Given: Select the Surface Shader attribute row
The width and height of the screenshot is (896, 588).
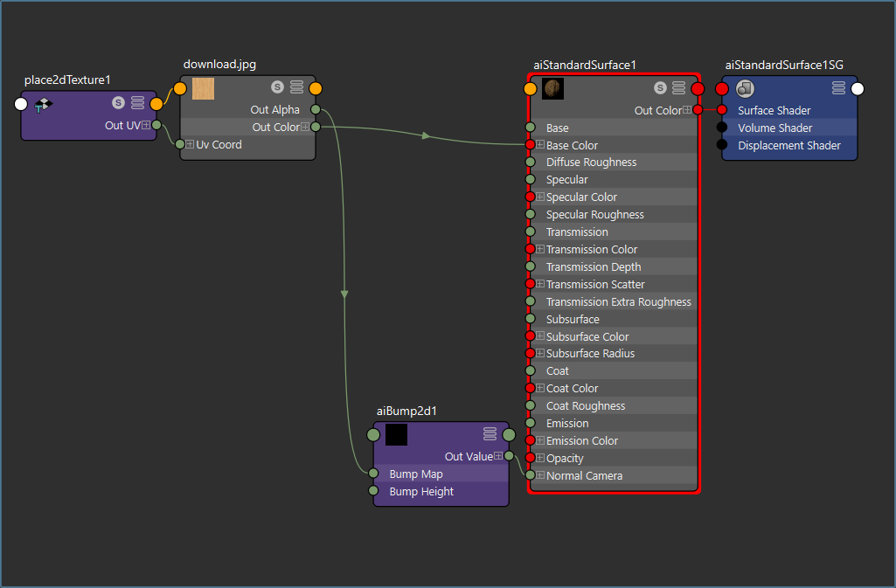Looking at the screenshot, I should (x=774, y=111).
